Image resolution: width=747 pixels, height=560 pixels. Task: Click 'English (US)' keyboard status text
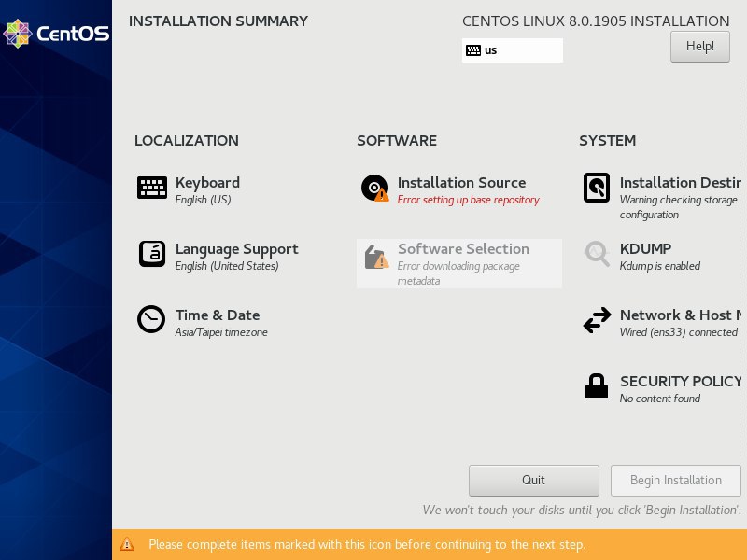click(x=203, y=200)
